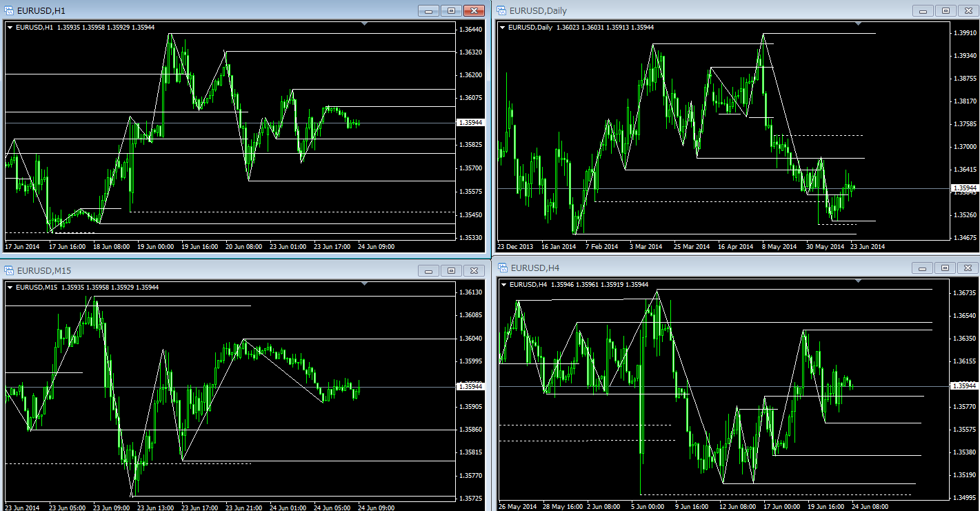This screenshot has height=511, width=980.
Task: Click the EURUSD,Daily window title icon
Action: (x=501, y=10)
